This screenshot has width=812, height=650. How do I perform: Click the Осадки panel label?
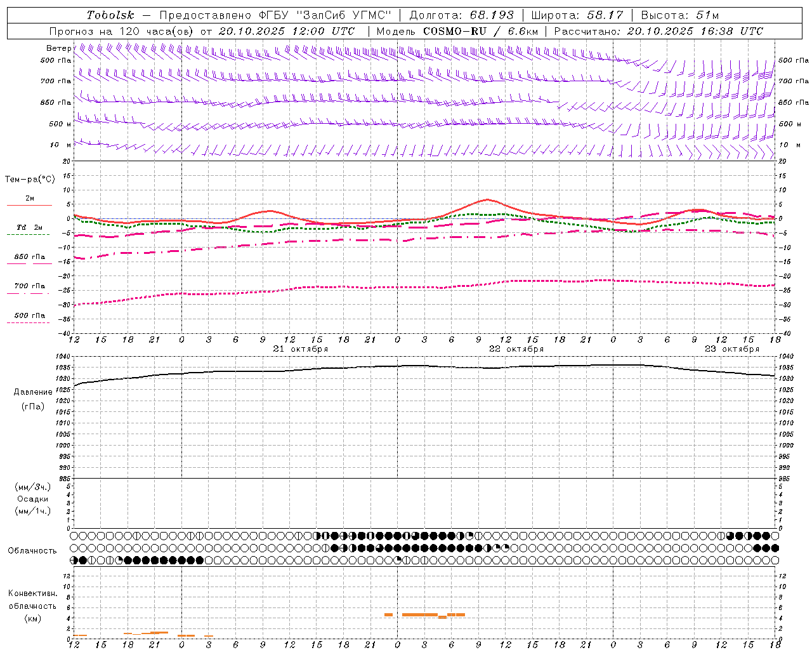pos(33,499)
